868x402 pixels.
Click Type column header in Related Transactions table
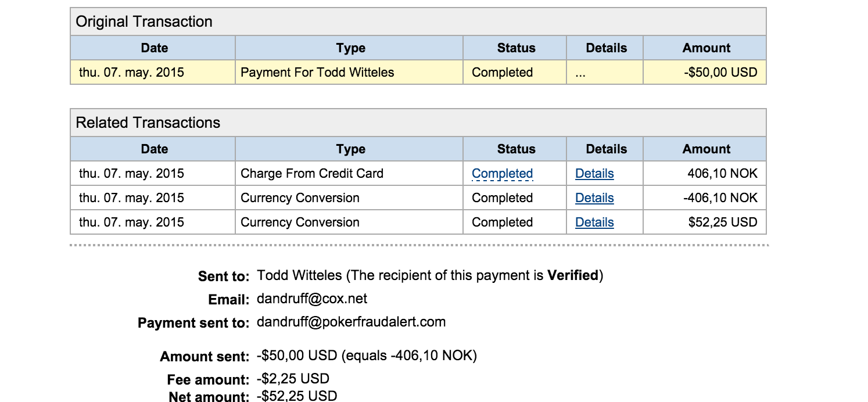(350, 149)
